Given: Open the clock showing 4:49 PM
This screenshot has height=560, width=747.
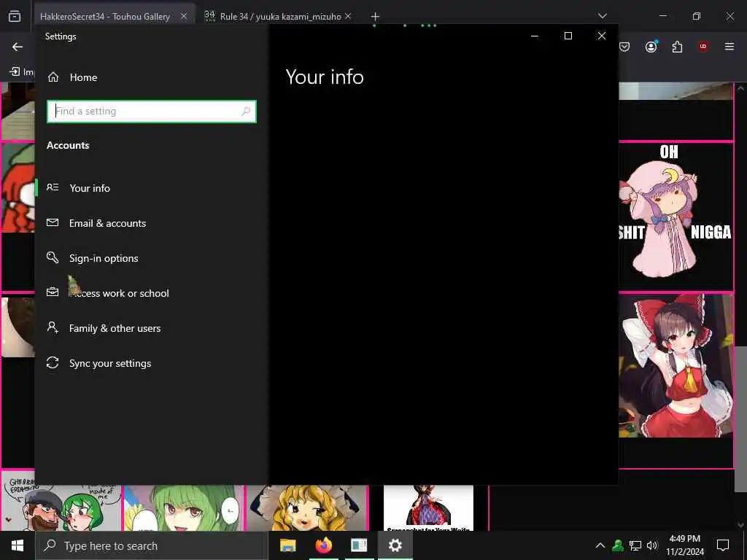Looking at the screenshot, I should (x=684, y=545).
